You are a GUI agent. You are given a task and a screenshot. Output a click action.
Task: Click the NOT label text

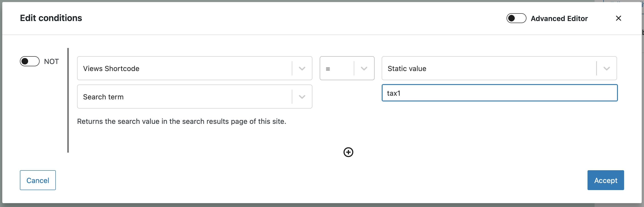pyautogui.click(x=51, y=61)
